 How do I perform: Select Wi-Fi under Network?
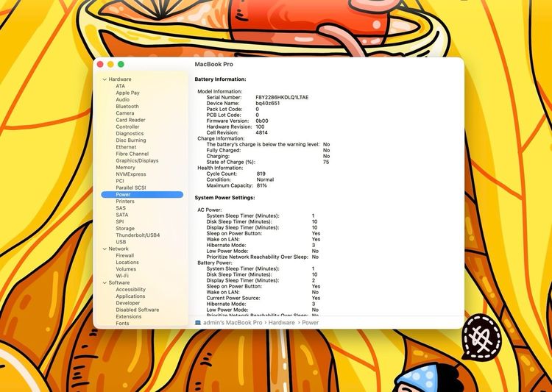[122, 276]
